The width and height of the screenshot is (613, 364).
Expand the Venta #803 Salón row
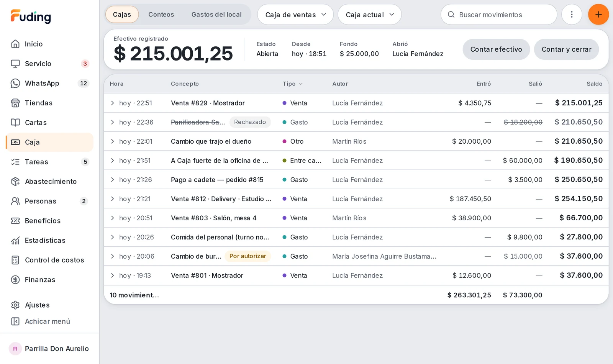(112, 218)
